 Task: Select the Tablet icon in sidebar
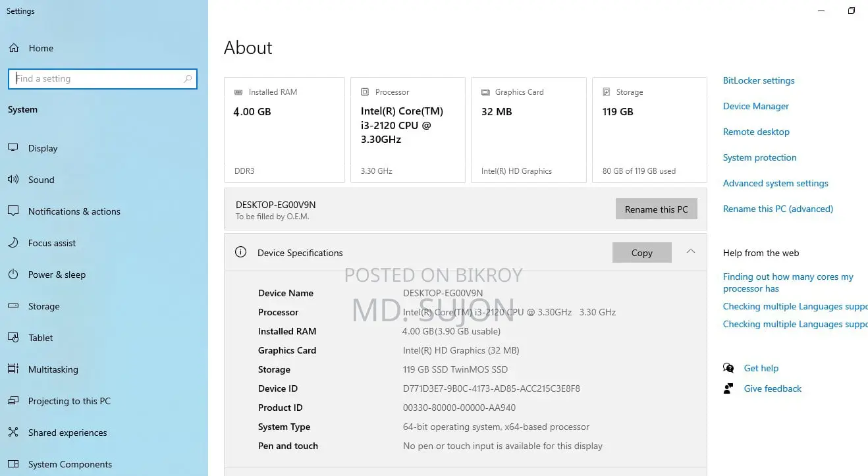coord(13,338)
